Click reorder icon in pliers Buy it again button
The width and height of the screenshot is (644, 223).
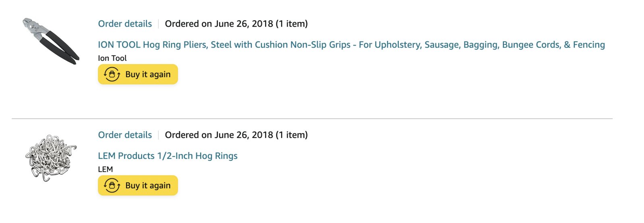point(112,74)
